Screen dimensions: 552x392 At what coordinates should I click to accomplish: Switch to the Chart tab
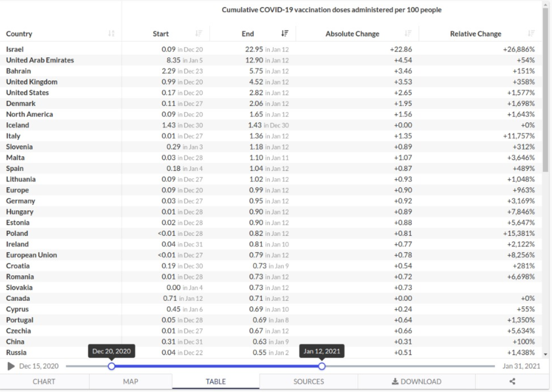(44, 381)
